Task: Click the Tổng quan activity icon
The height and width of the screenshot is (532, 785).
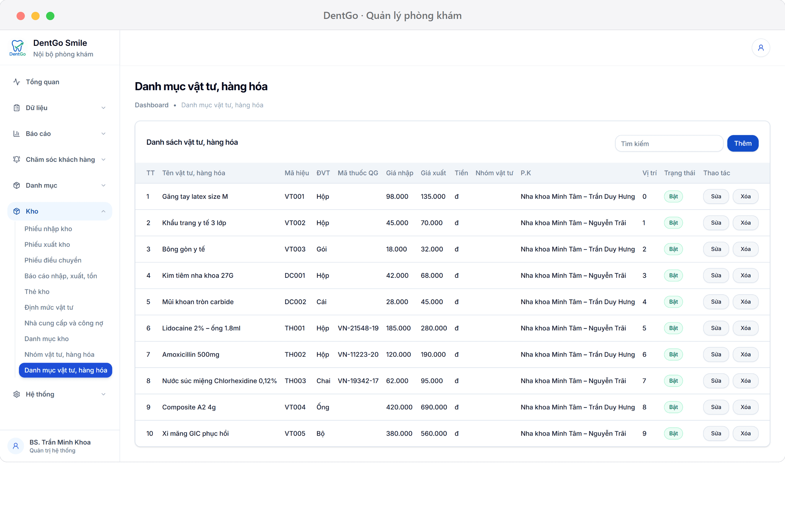Action: pyautogui.click(x=17, y=82)
